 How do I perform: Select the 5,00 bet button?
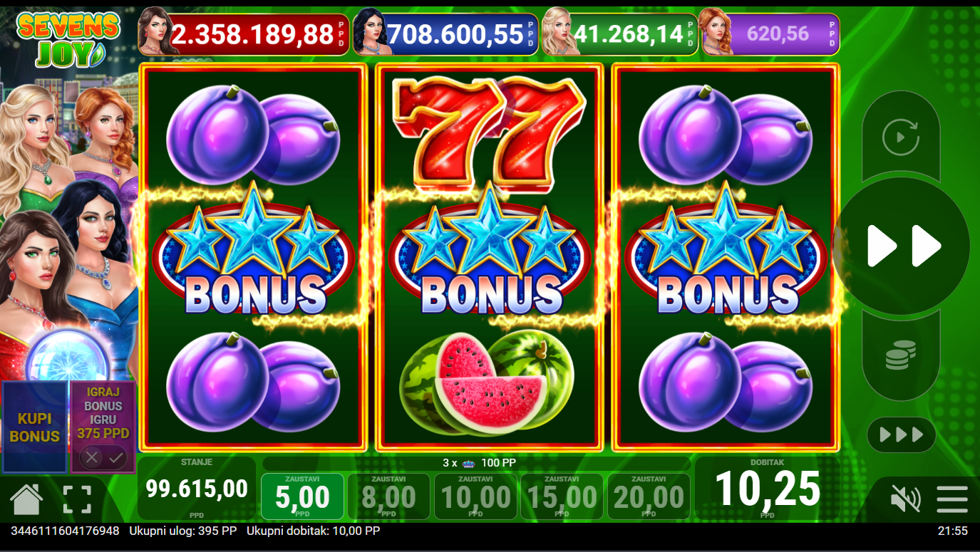(x=303, y=496)
